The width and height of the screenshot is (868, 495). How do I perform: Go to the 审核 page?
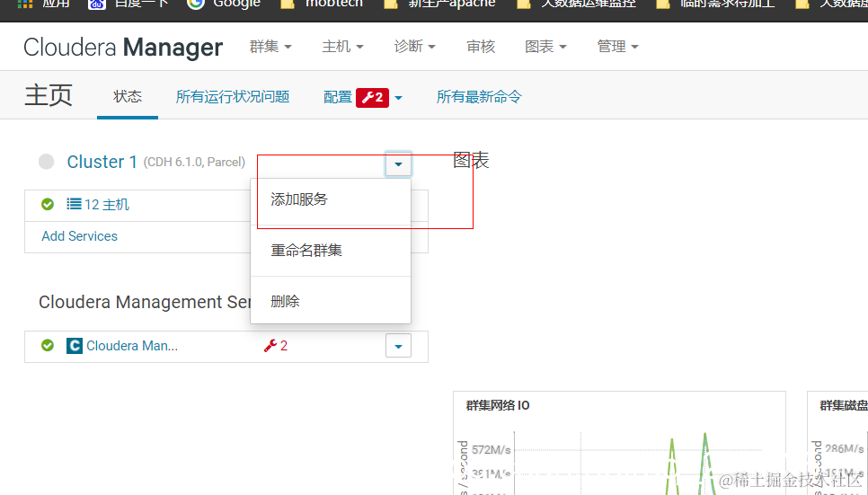pyautogui.click(x=481, y=47)
